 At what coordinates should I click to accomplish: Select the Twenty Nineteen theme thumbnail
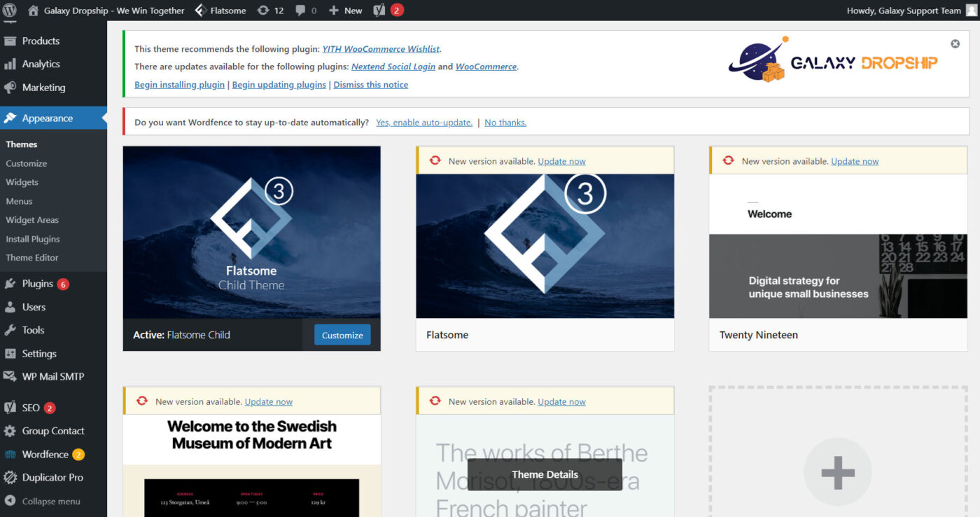(839, 246)
